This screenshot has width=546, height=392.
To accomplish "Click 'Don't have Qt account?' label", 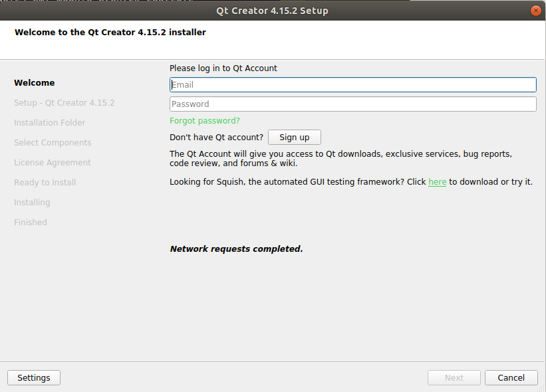I will click(x=217, y=138).
